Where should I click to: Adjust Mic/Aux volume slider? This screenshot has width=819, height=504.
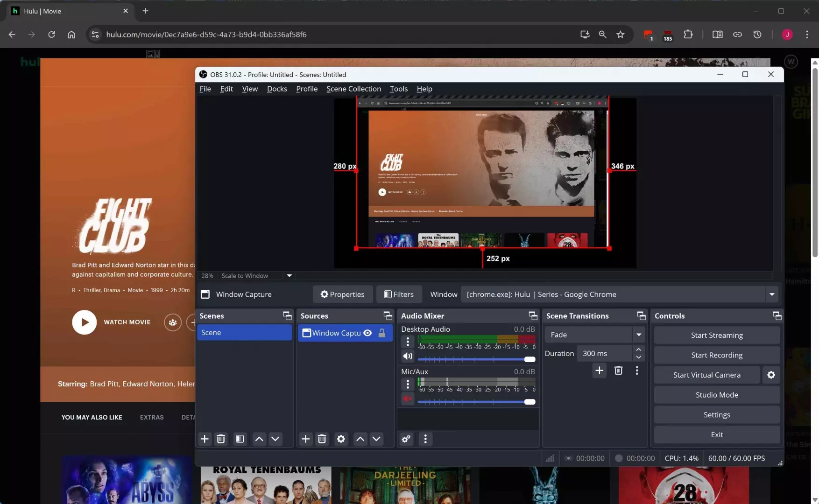click(476, 402)
